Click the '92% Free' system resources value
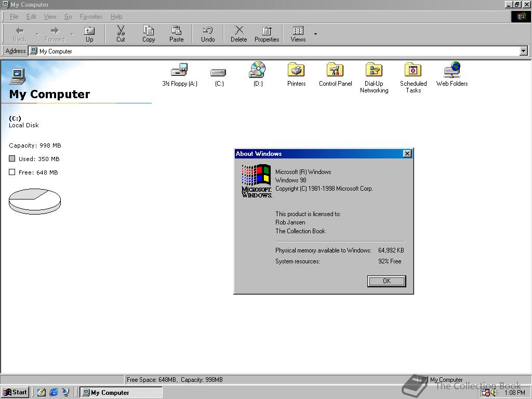Image resolution: width=532 pixels, height=399 pixels. click(x=390, y=261)
